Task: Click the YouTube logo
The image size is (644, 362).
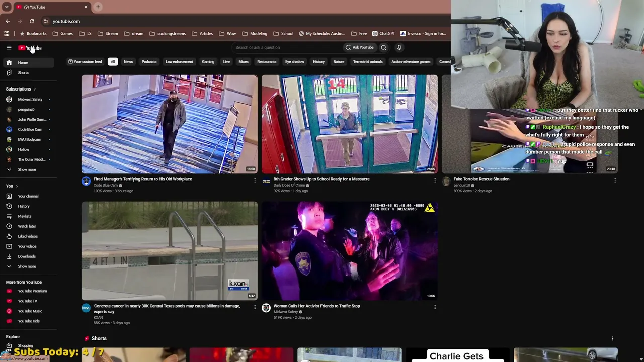Action: tap(30, 48)
